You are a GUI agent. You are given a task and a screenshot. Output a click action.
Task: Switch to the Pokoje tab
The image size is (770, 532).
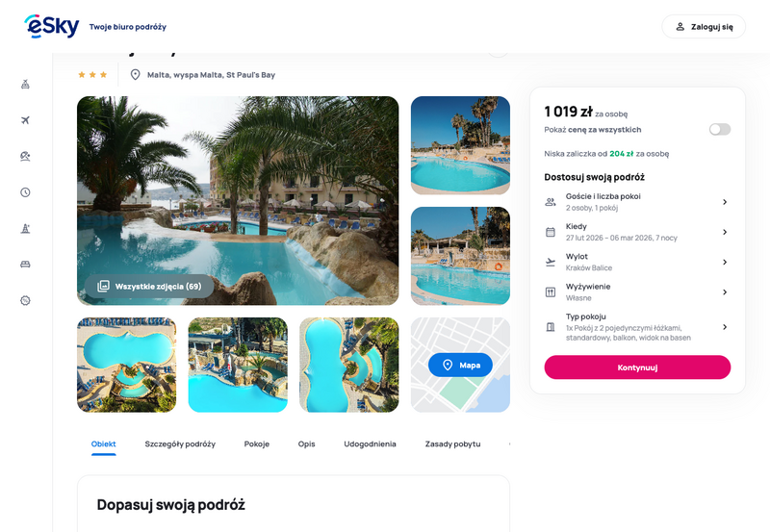pos(257,443)
